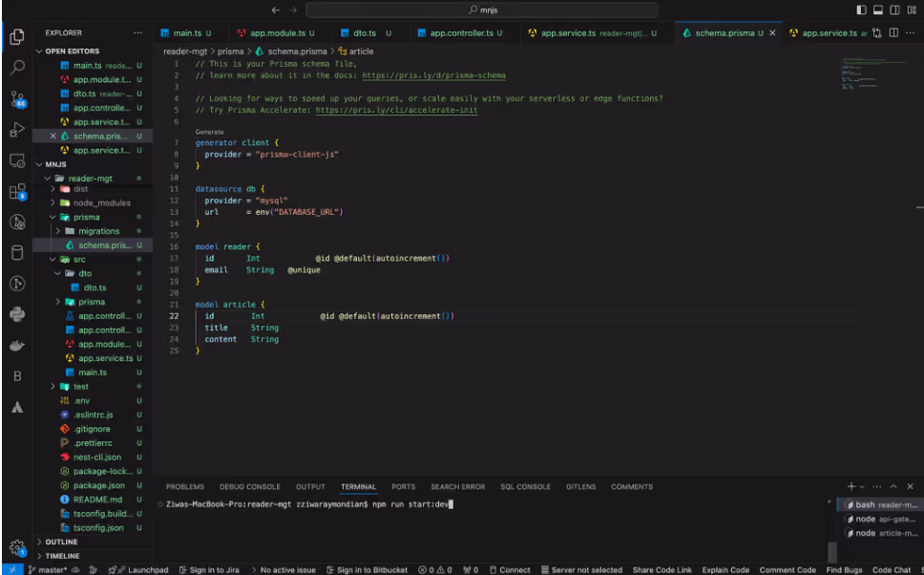Open terminal panel more actions
The image size is (924, 575).
pos(877,486)
